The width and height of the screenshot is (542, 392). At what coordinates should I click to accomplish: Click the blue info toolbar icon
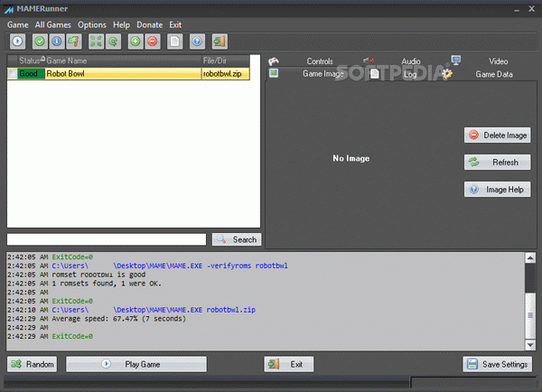pos(57,42)
